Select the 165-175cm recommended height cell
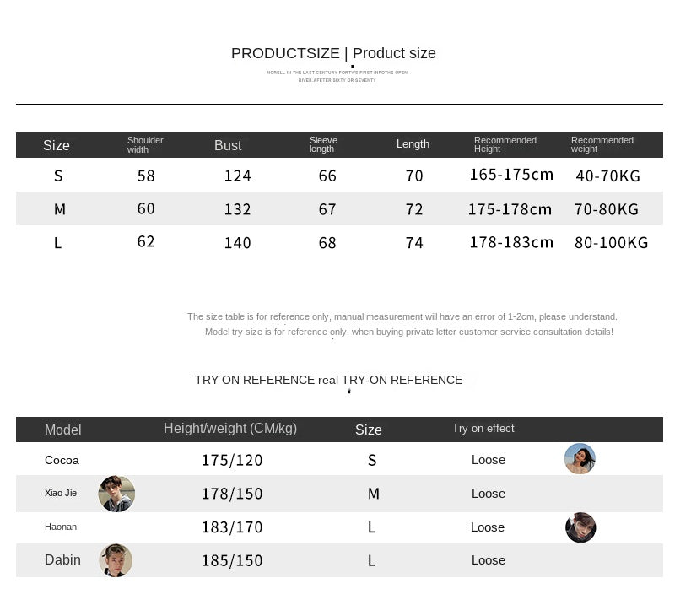The height and width of the screenshot is (616, 675). tap(511, 176)
